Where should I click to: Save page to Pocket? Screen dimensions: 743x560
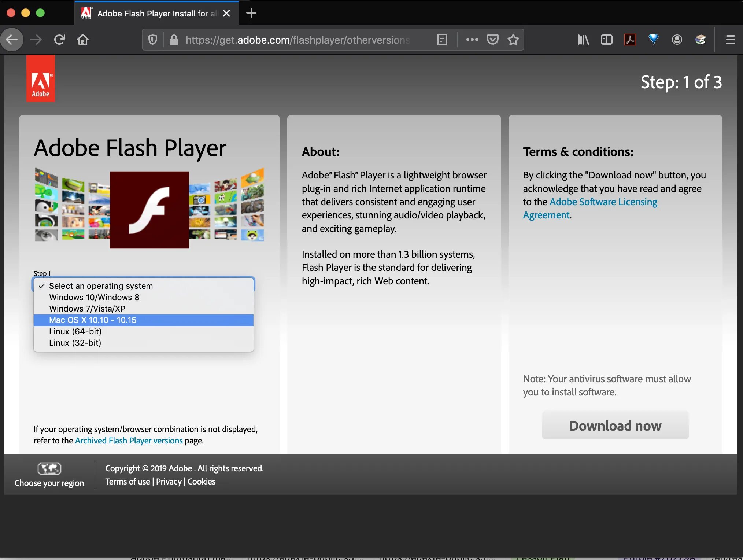click(x=493, y=40)
